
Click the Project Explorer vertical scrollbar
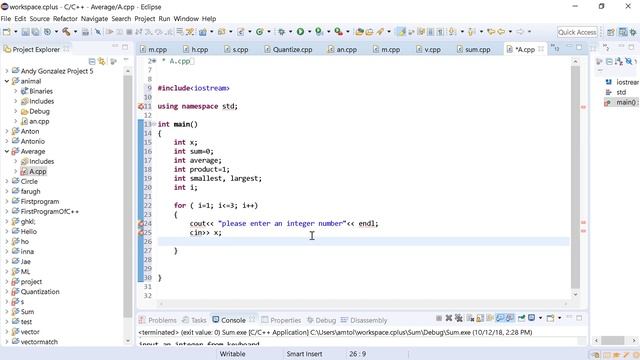[128, 196]
